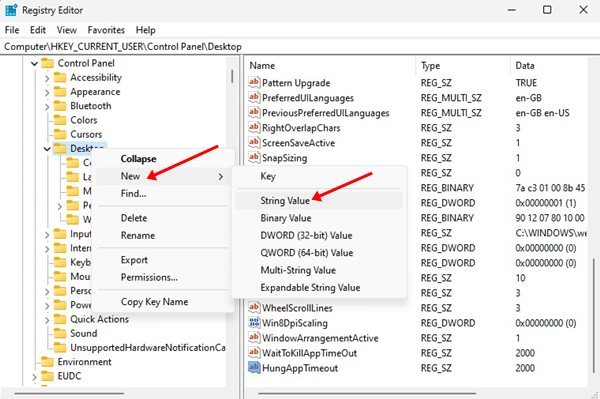Choose Collapse in the context menu
This screenshot has width=600, height=399.
coord(162,158)
